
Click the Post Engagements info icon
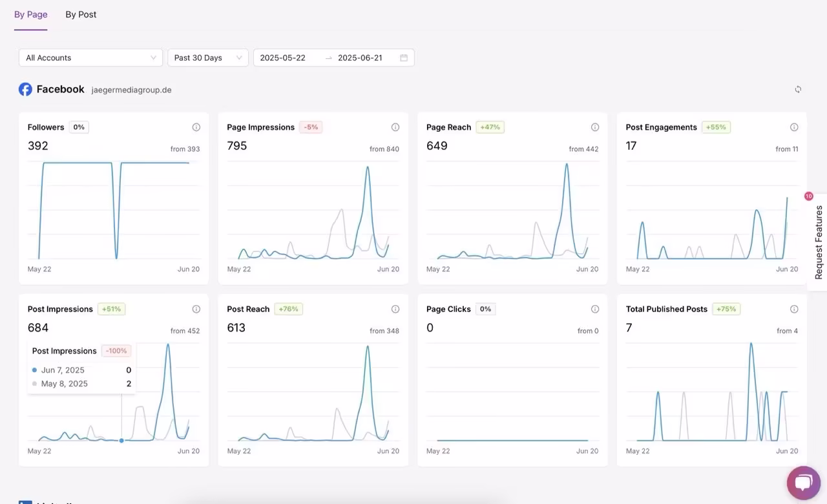click(794, 127)
